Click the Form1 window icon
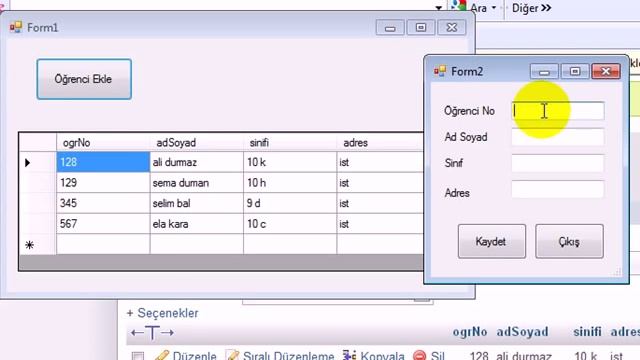Viewport: 640px width, 360px height. click(16, 27)
